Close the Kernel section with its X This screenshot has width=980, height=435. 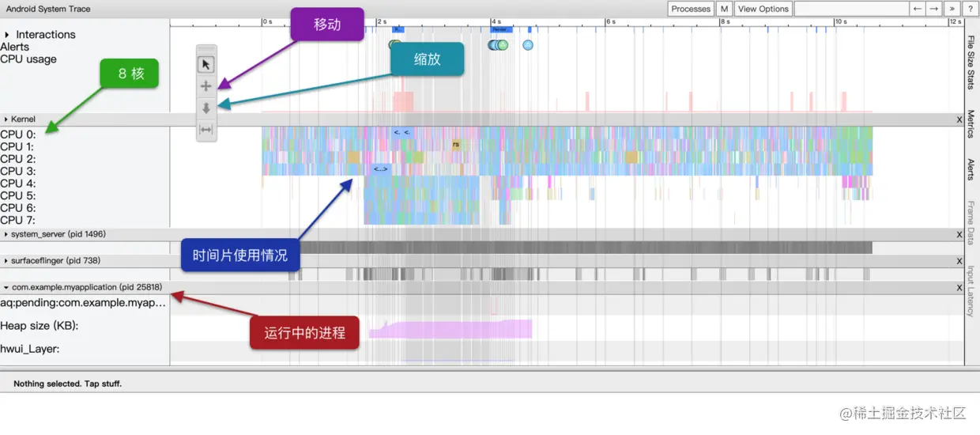959,119
